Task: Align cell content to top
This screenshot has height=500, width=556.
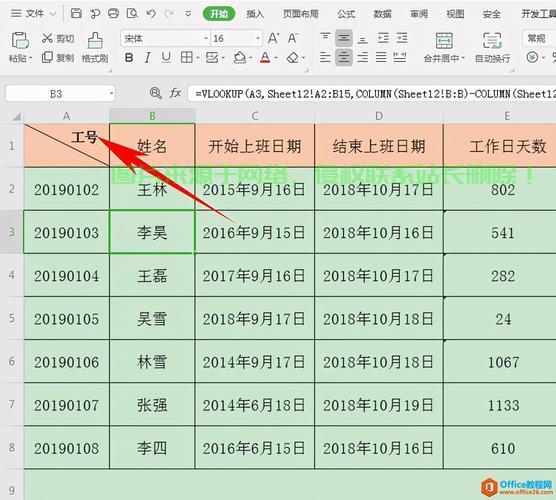Action: [325, 38]
